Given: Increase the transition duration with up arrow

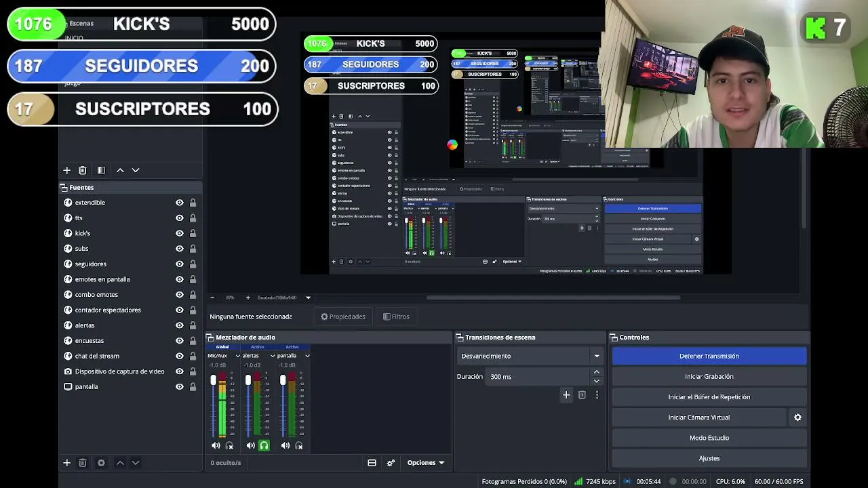Looking at the screenshot, I should tap(597, 372).
